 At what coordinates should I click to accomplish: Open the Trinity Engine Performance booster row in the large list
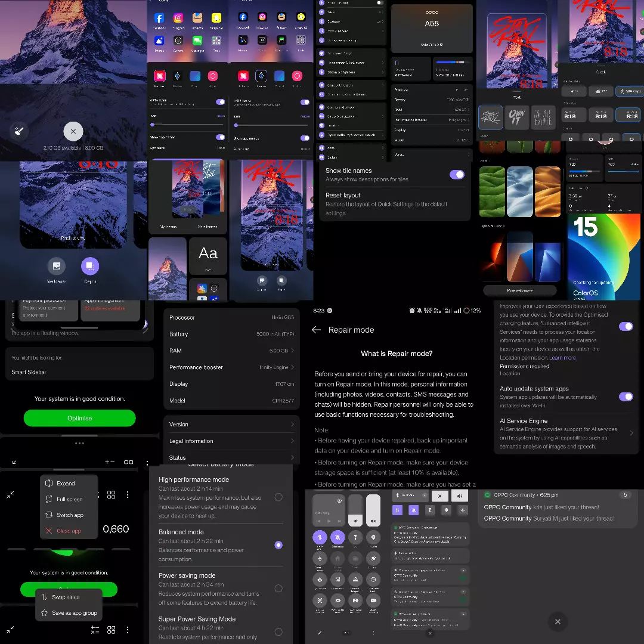coord(231,367)
